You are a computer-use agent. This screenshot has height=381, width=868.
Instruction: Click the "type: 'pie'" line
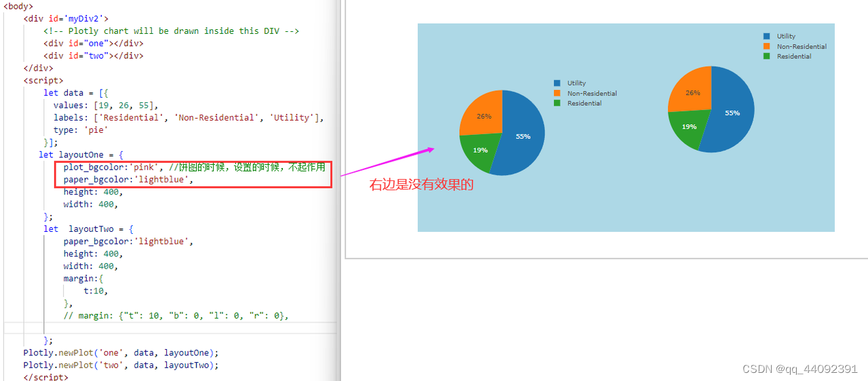click(x=81, y=129)
